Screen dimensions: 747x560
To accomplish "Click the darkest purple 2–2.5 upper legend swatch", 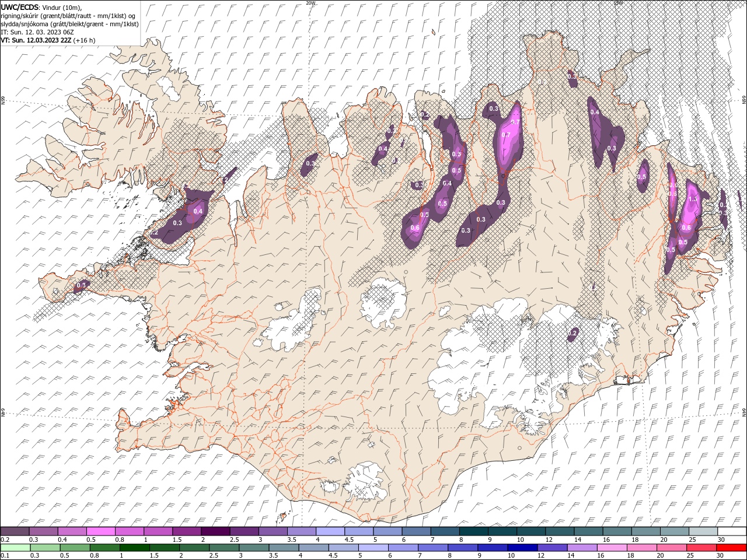I will [x=215, y=531].
